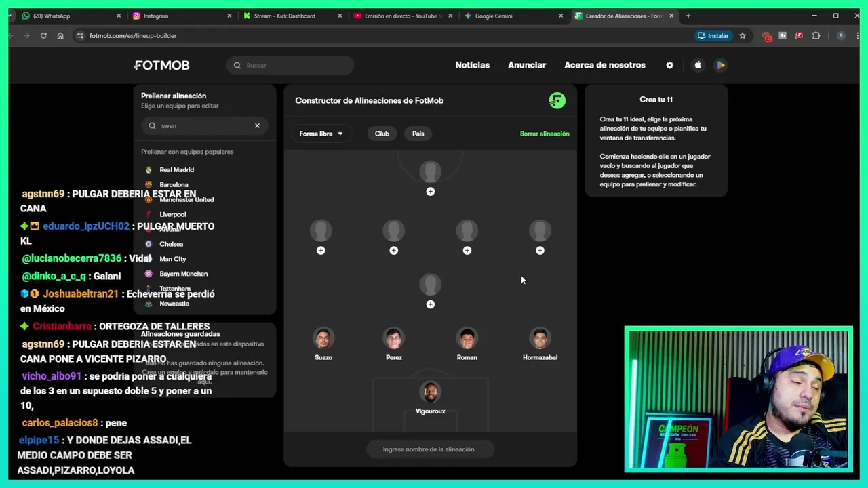Screen dimensions: 868x488
Task: Click the webcam overlay of the streamer
Action: [738, 399]
